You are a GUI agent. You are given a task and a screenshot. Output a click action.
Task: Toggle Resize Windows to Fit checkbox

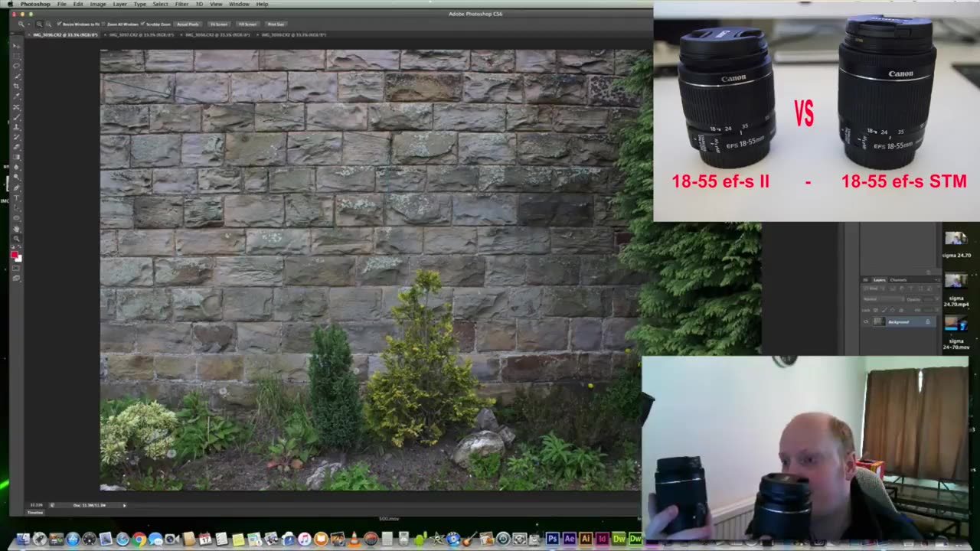(x=59, y=24)
